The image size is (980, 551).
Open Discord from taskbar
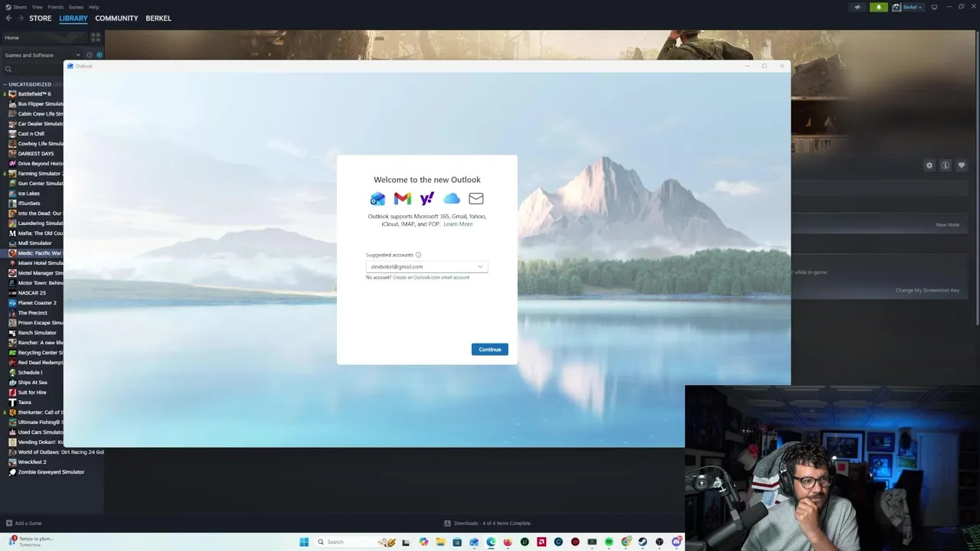pyautogui.click(x=676, y=542)
